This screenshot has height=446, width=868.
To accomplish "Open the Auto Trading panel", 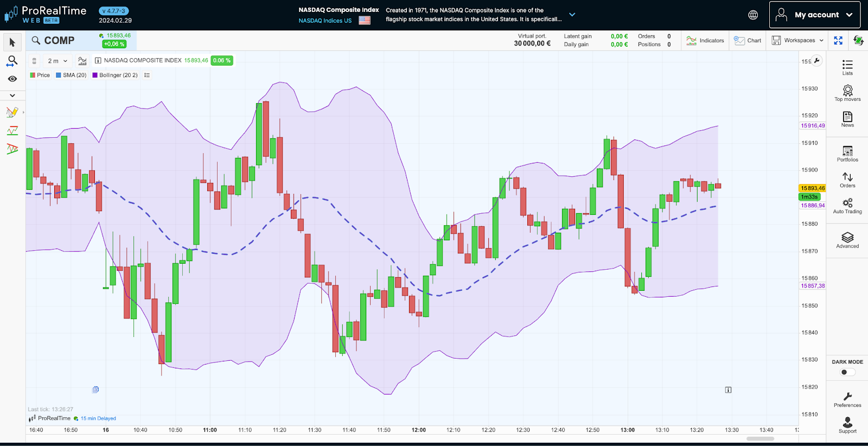I will point(847,206).
